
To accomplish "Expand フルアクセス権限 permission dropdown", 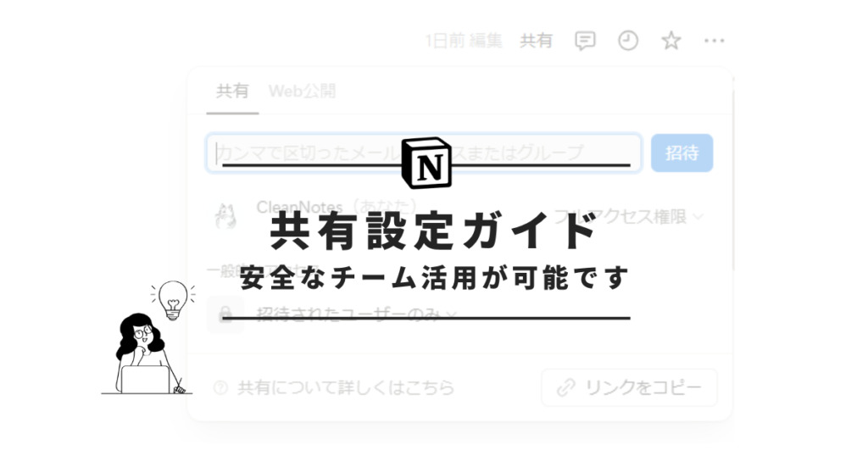I will (x=628, y=216).
